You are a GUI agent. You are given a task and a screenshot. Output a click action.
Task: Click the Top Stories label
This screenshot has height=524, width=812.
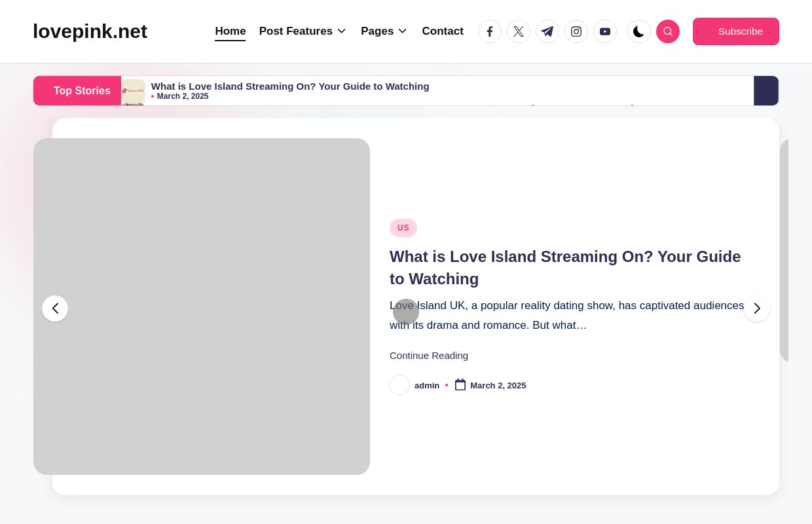(x=77, y=90)
